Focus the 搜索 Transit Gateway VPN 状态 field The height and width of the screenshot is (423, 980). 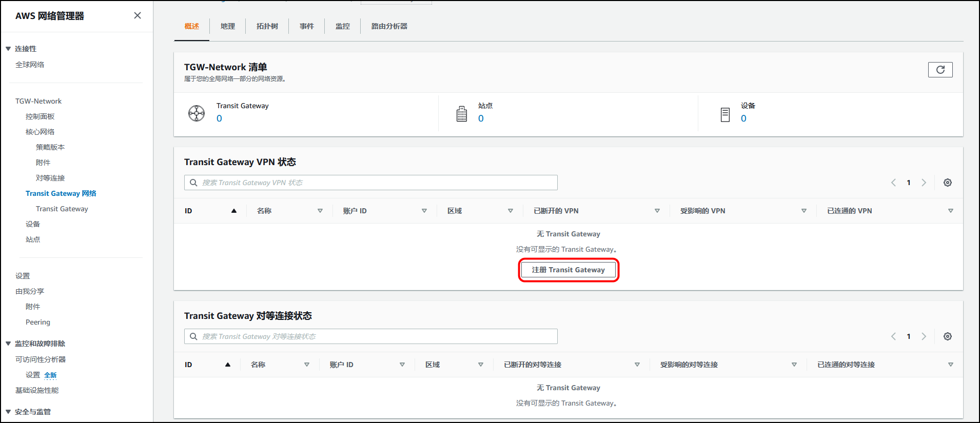point(371,183)
